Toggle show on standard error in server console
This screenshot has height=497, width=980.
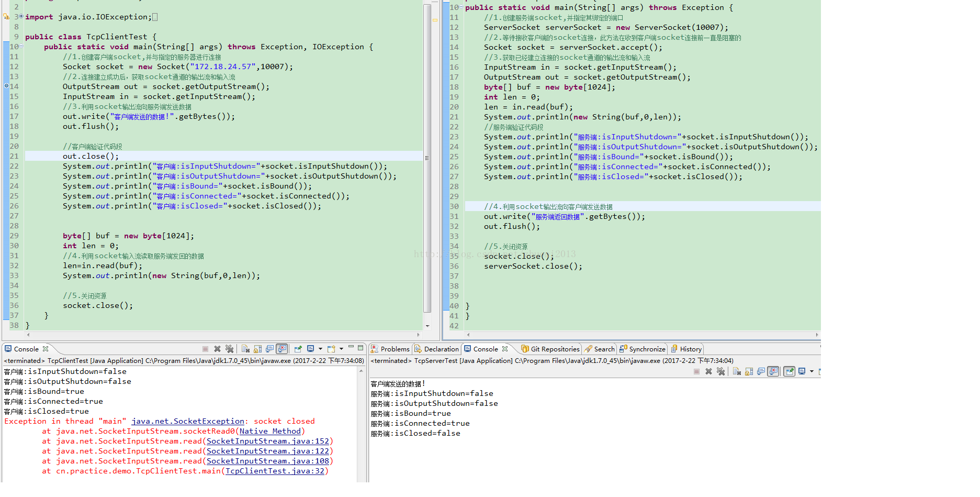773,371
